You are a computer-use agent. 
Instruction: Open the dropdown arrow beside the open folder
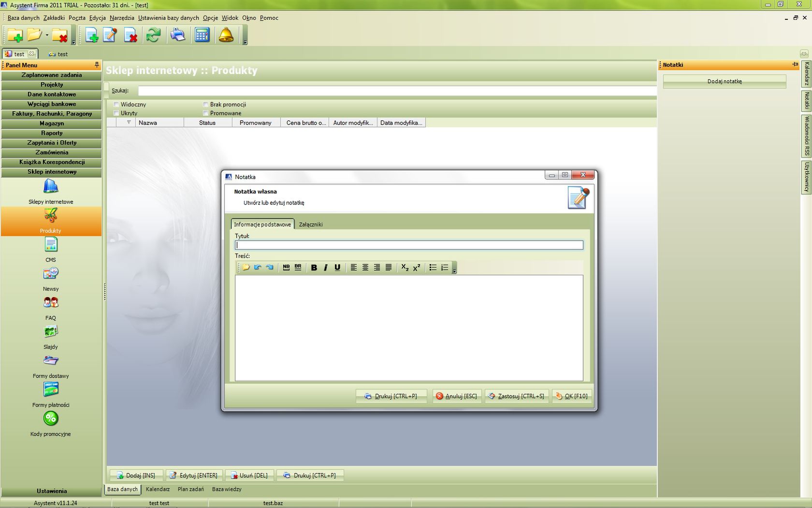click(x=47, y=35)
